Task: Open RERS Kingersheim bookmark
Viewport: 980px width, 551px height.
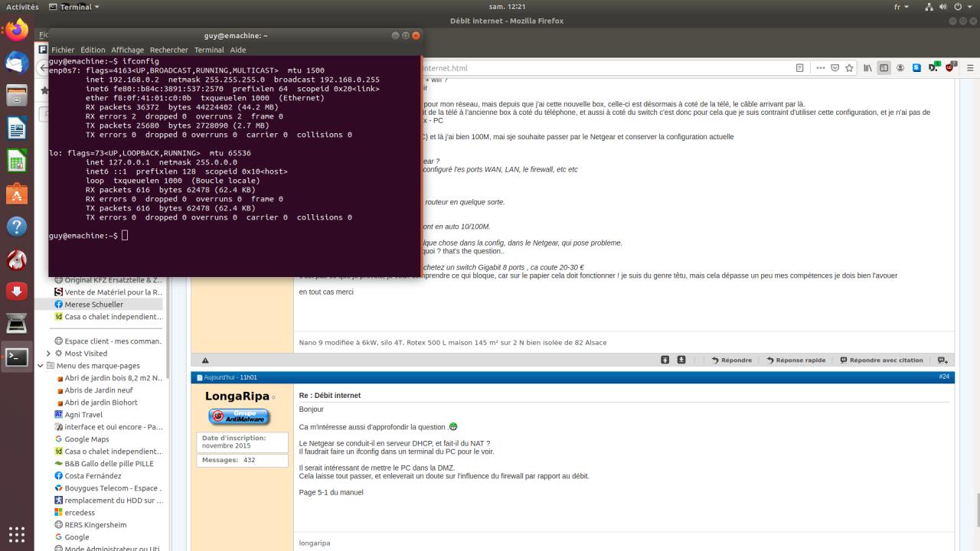Action: click(90, 525)
